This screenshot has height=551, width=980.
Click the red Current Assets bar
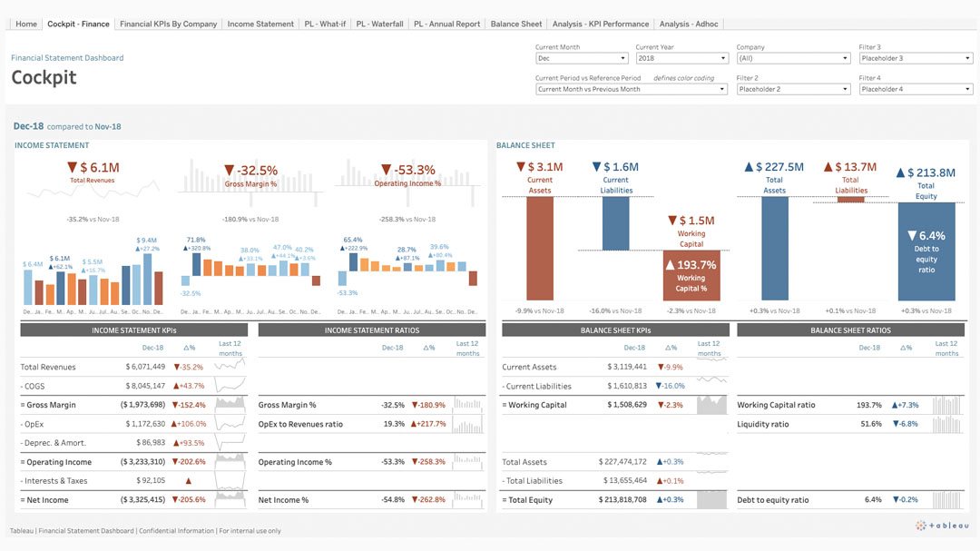(x=539, y=248)
